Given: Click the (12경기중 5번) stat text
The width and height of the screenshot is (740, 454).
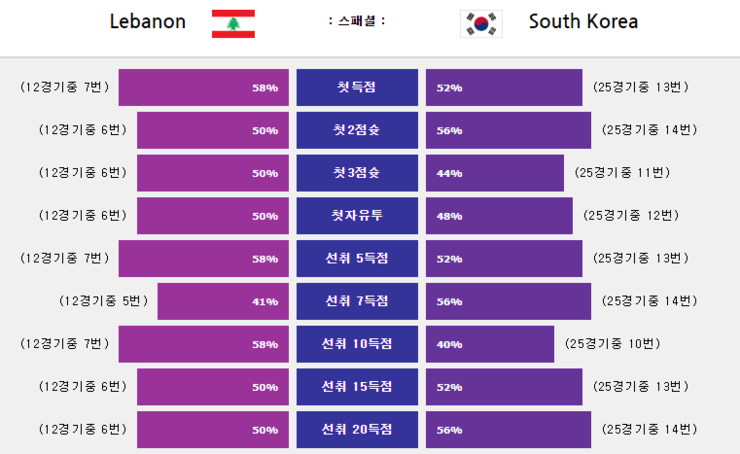Looking at the screenshot, I should click(x=103, y=301).
